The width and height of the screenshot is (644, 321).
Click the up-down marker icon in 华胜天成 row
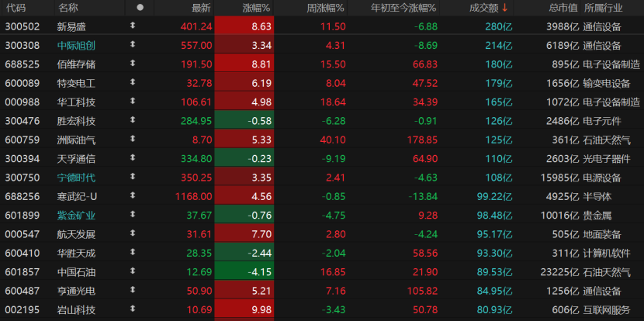(x=132, y=253)
